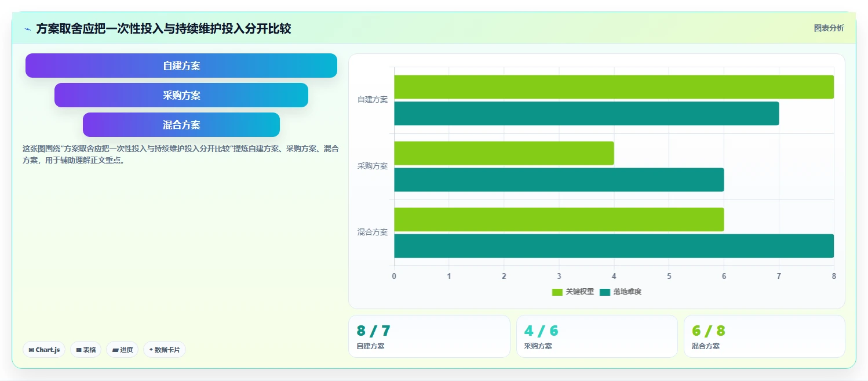868x381 pixels.
Task: Click the 8 / 7 自建方案 data card
Action: (429, 336)
